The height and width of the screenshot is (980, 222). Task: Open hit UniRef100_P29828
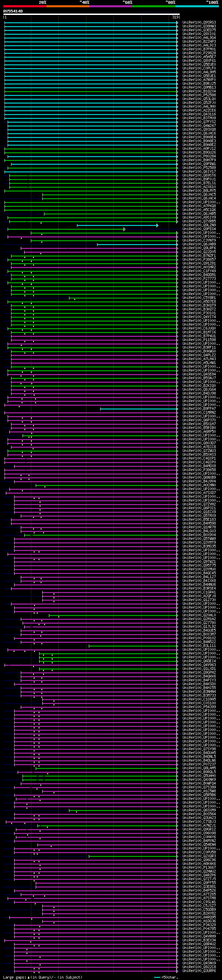coord(199,53)
